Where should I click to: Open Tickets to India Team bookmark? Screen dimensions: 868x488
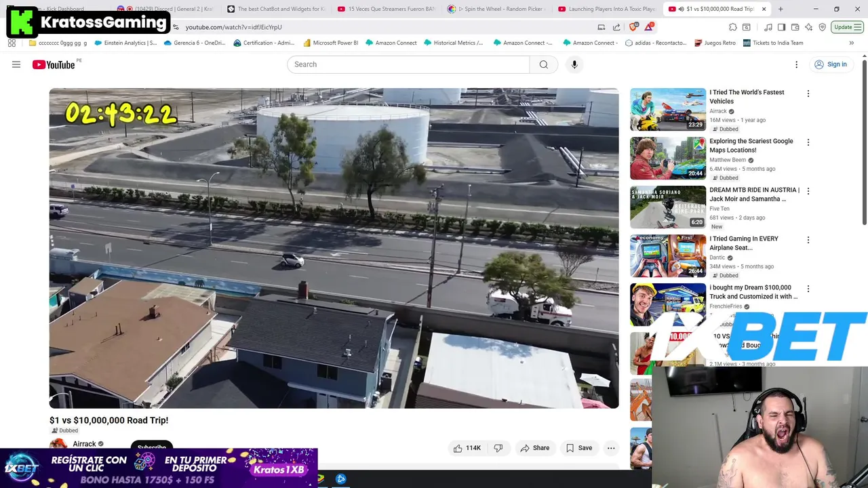[773, 43]
